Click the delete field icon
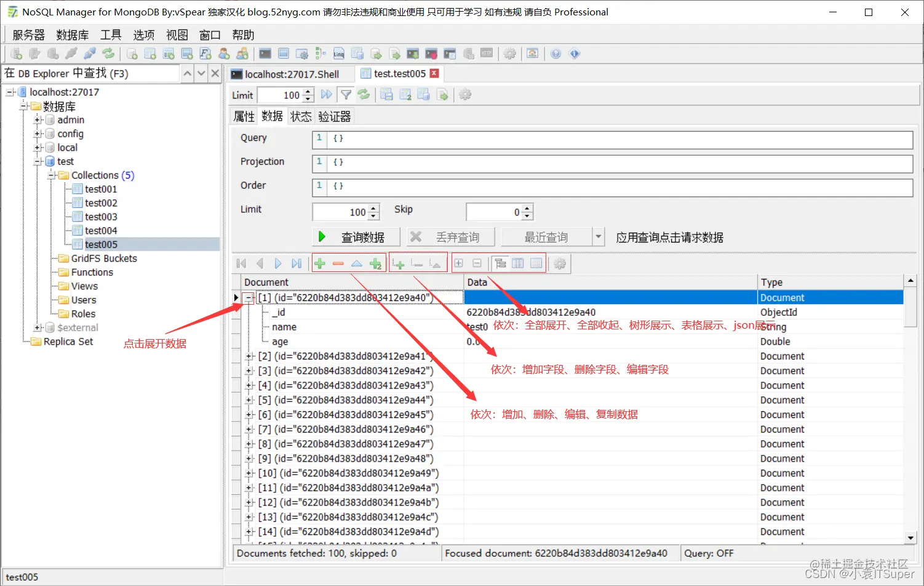The height and width of the screenshot is (586, 924). coord(418,264)
